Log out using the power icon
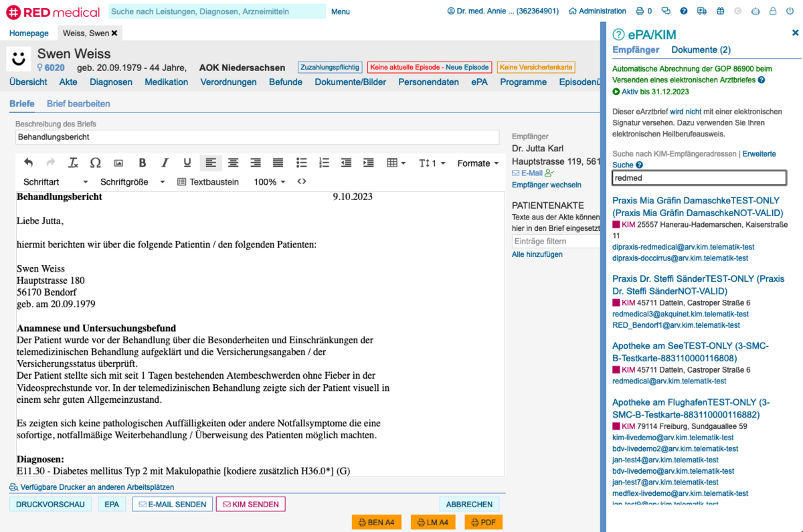 [791, 11]
